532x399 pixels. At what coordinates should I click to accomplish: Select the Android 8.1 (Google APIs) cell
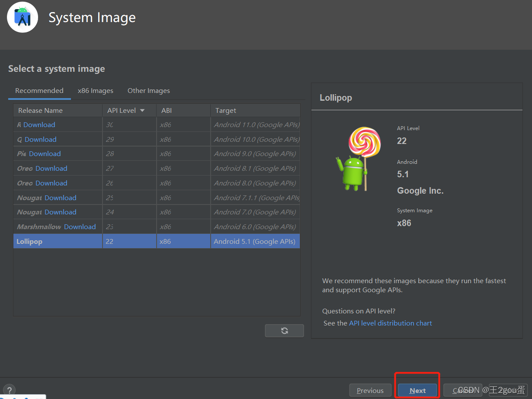[x=255, y=169]
